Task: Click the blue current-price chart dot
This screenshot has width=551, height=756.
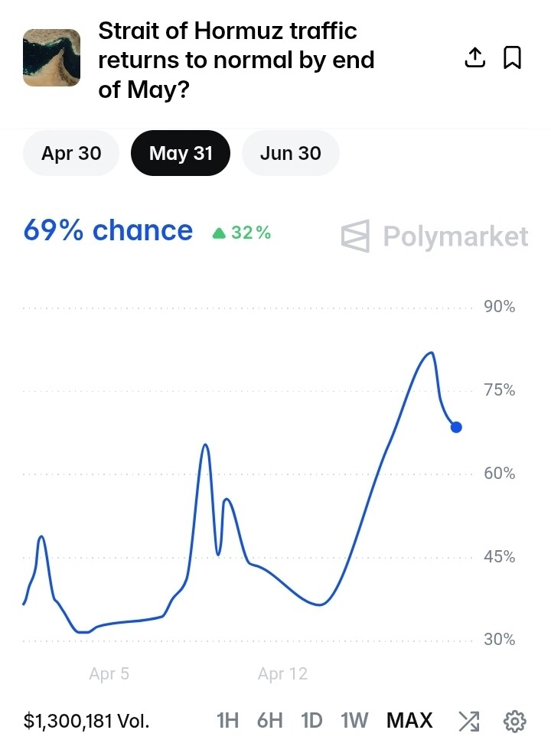Action: 456,427
